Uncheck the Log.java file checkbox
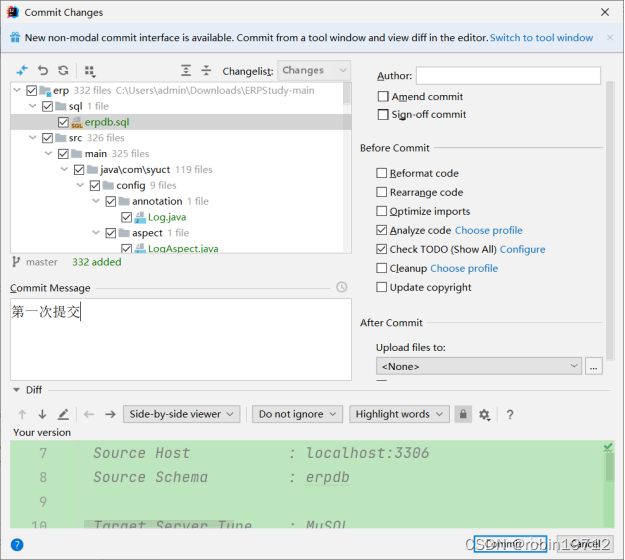 click(126, 217)
